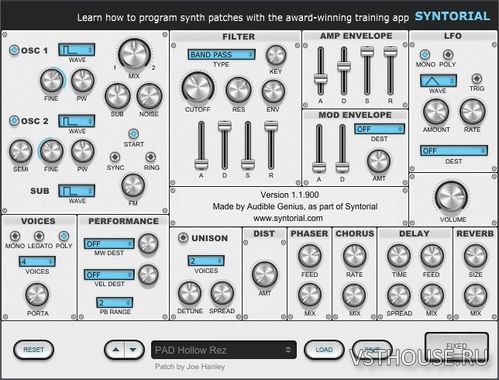Click the filter ENV knob
This screenshot has height=380, width=499.
pos(273,91)
